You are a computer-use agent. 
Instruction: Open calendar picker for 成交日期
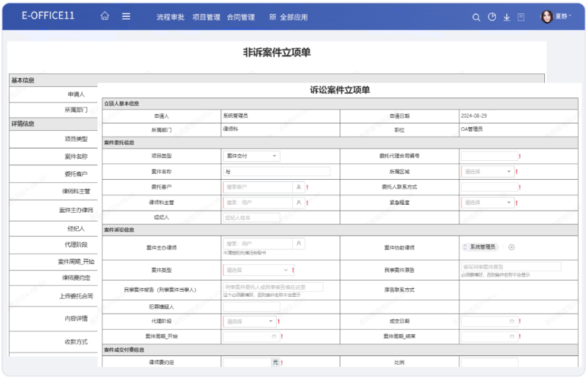pos(512,321)
